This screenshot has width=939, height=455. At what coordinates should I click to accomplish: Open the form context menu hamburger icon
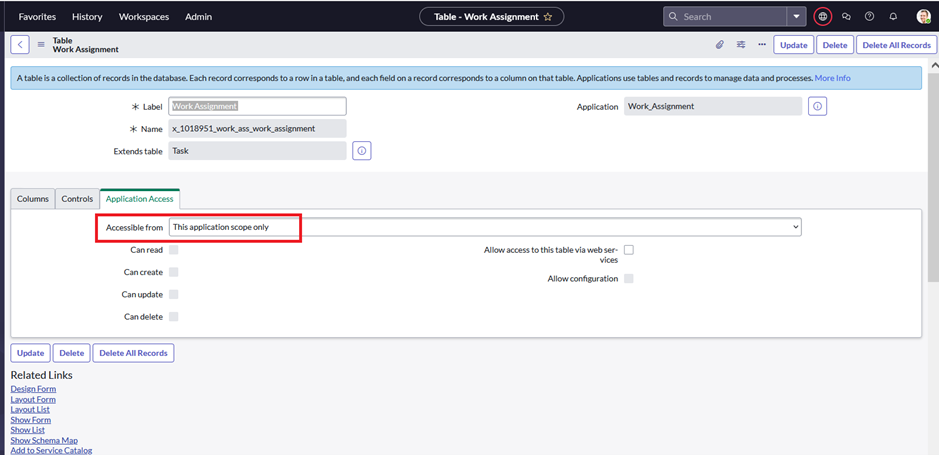click(41, 45)
